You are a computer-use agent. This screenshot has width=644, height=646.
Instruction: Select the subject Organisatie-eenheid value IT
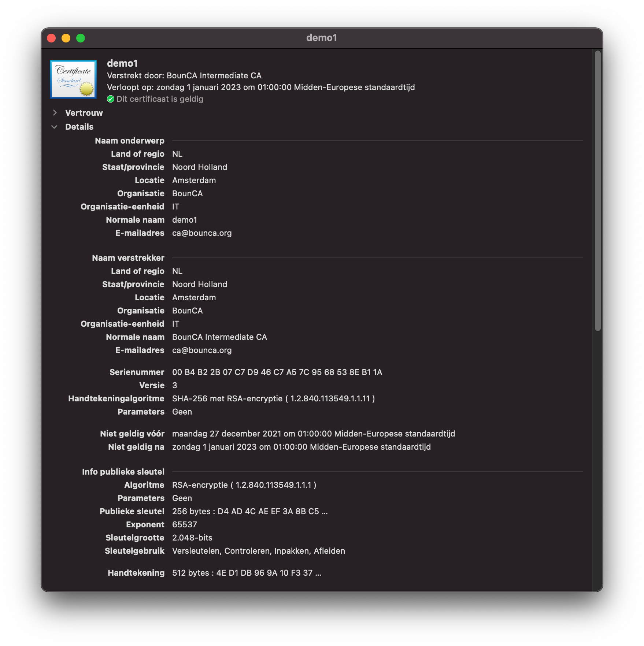(176, 207)
